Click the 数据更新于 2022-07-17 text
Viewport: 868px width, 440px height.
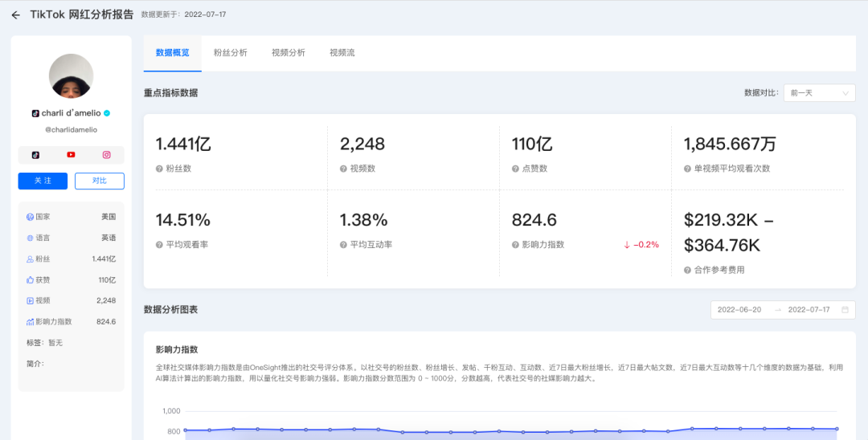[x=184, y=15]
